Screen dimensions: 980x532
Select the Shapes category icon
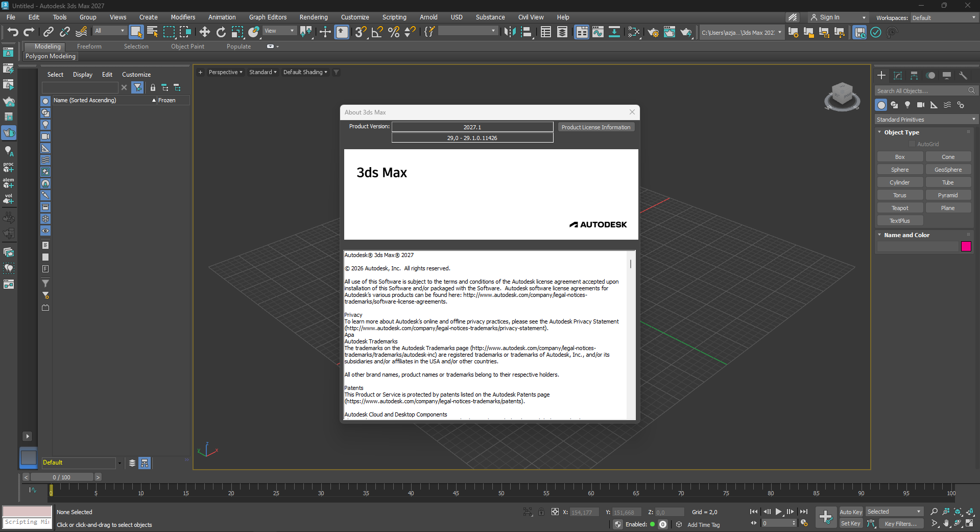[894, 105]
